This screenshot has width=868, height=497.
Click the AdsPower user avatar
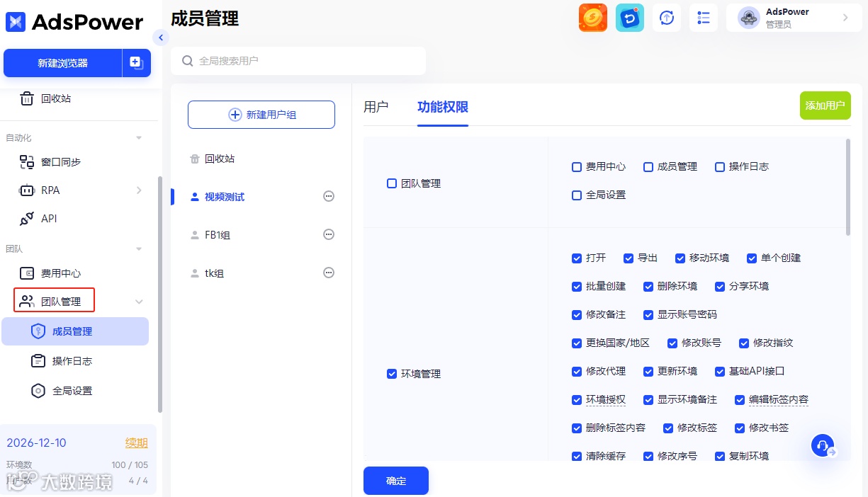point(749,18)
